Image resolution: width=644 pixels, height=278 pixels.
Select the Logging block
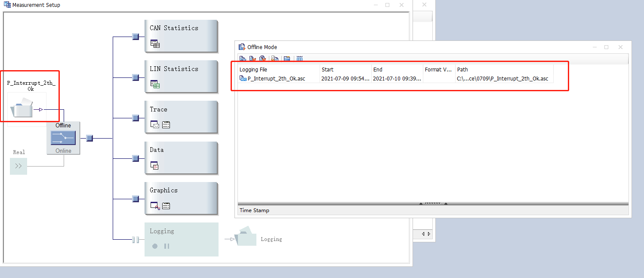click(x=181, y=239)
